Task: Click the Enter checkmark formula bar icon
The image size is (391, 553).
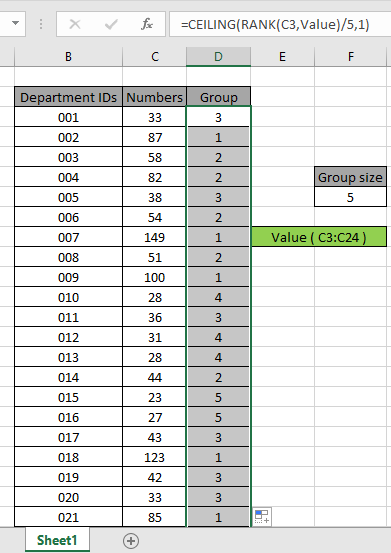Action: [111, 24]
